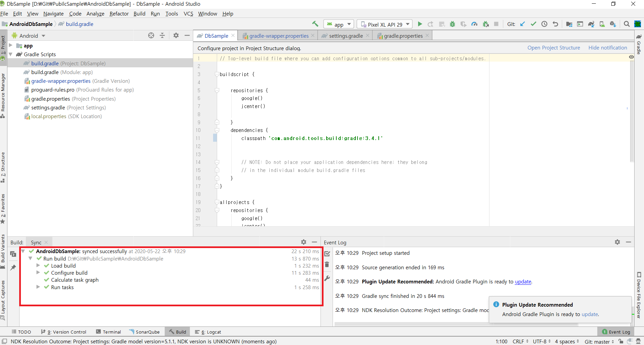Click the Apply Changes and Restart Activity icon
The image size is (644, 345).
click(431, 24)
